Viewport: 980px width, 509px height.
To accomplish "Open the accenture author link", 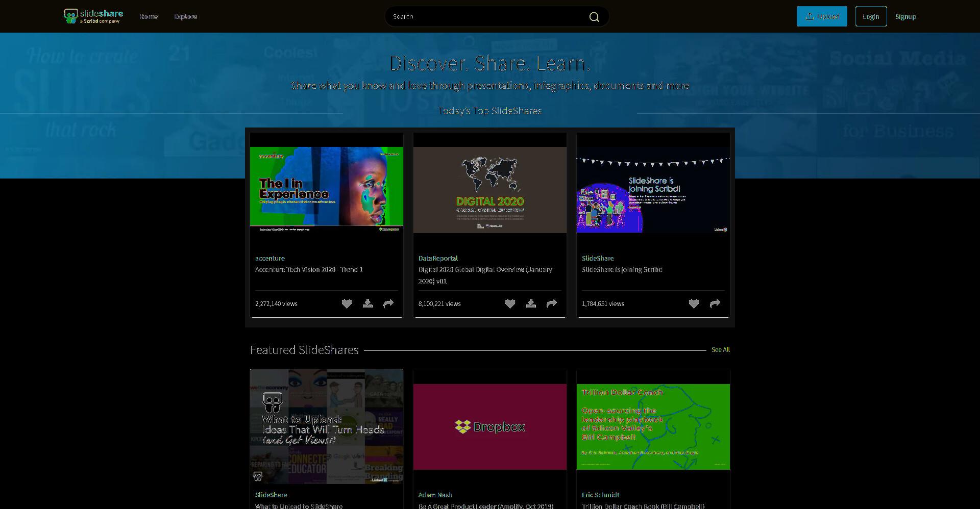I will coord(270,258).
